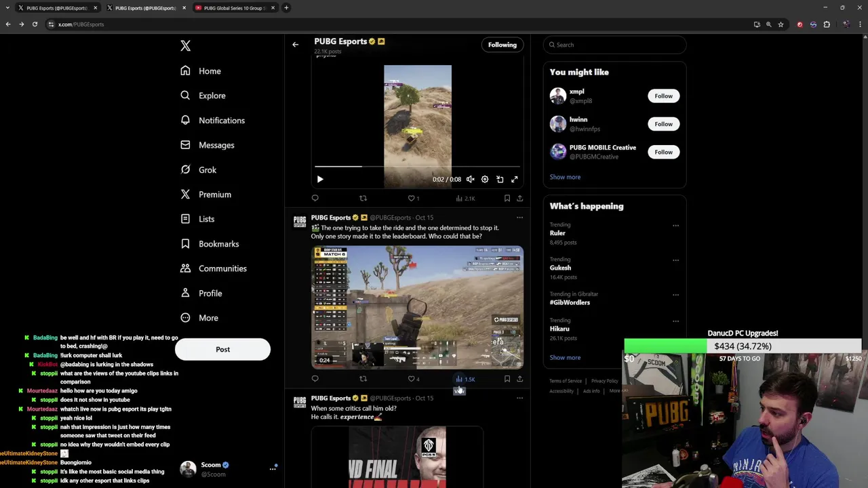The height and width of the screenshot is (488, 868).
Task: Like the top video post
Action: [x=413, y=199]
